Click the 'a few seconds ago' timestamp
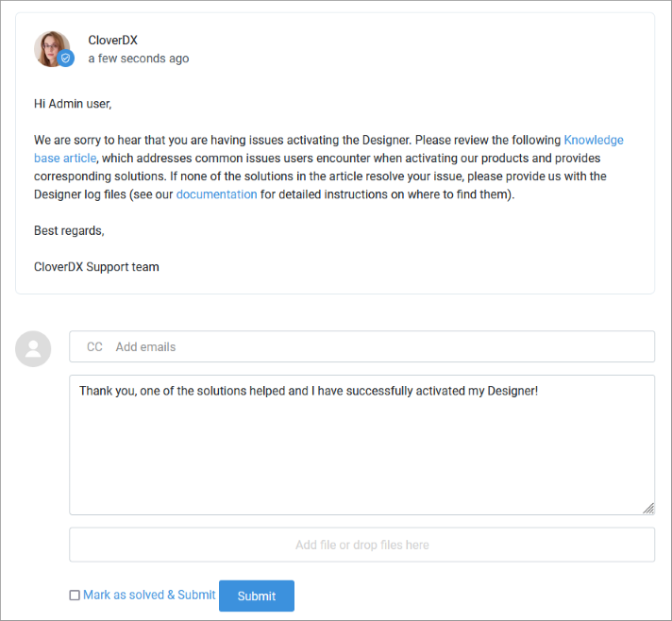The height and width of the screenshot is (621, 672). [139, 59]
